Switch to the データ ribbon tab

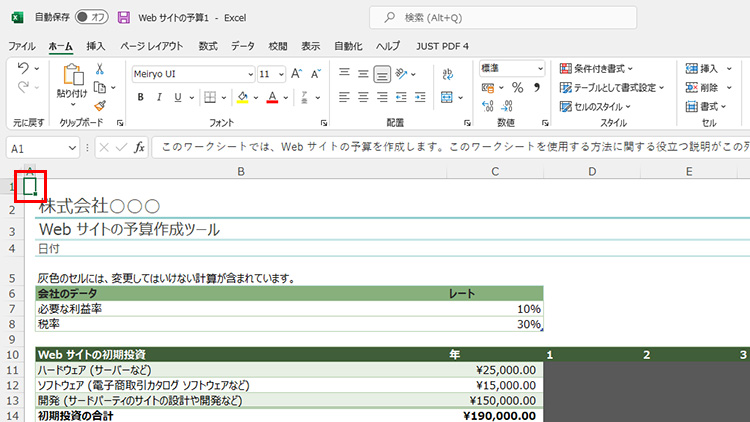coord(243,46)
